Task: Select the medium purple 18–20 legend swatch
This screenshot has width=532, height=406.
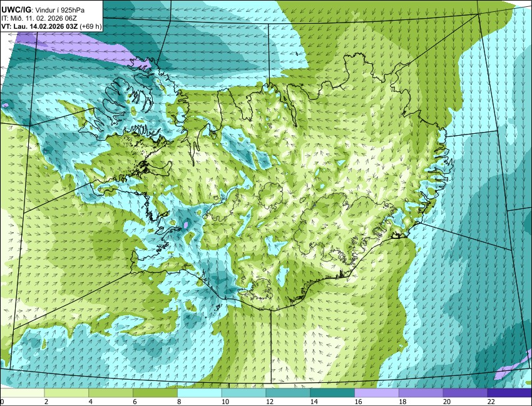Action: (x=421, y=393)
